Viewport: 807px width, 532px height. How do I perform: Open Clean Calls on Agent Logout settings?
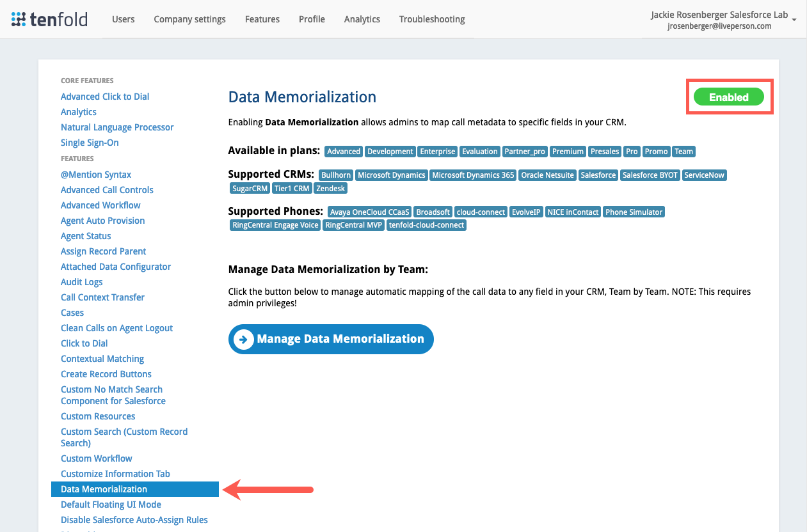116,327
